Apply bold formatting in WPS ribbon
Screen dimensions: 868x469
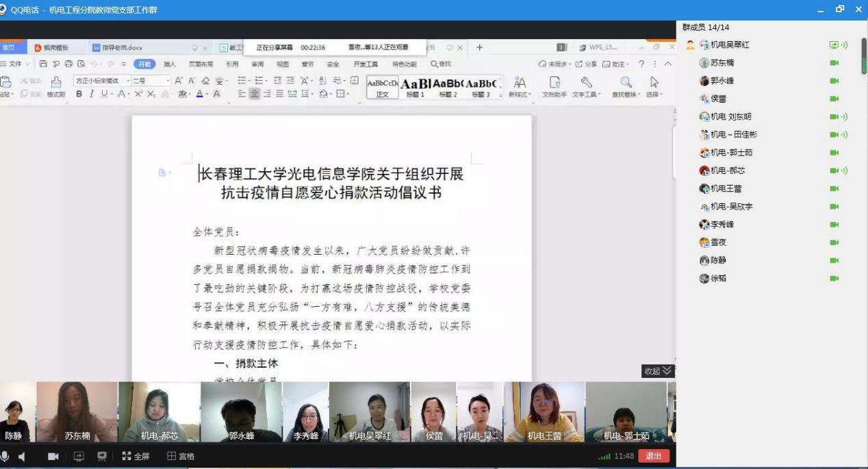[x=79, y=94]
